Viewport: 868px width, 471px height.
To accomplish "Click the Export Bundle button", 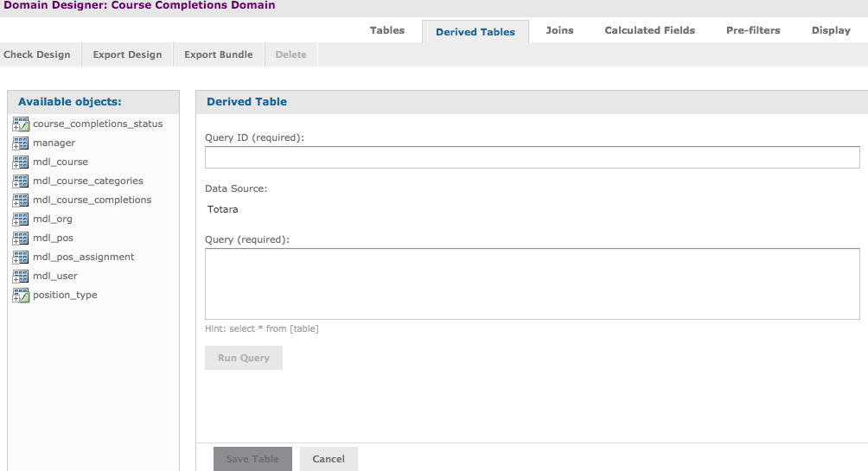I will tap(218, 54).
